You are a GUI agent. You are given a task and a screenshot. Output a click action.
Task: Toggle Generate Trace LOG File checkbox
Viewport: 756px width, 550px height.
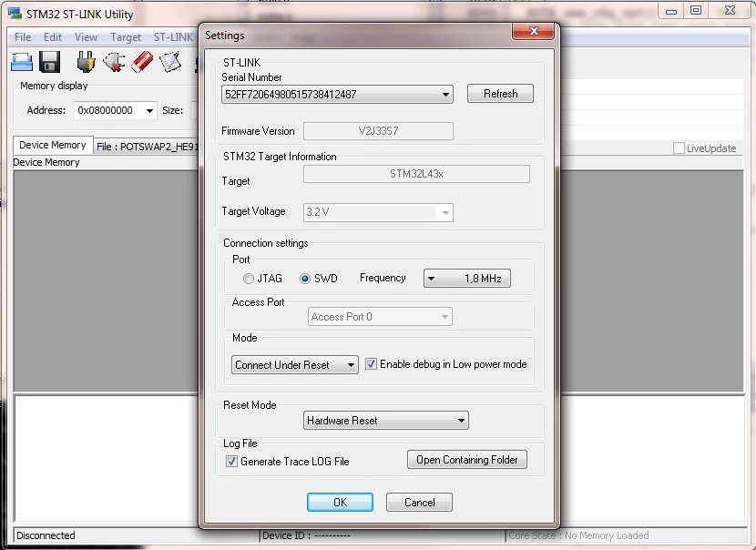[231, 462]
